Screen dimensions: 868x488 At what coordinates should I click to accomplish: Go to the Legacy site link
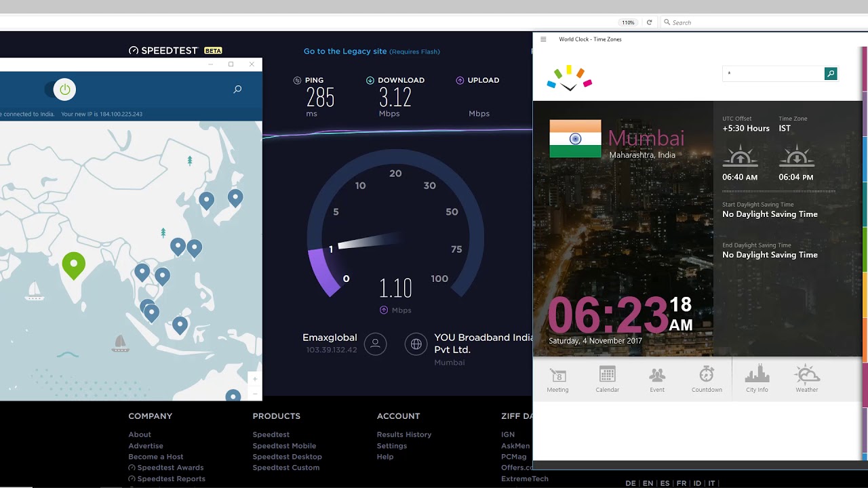pos(345,51)
